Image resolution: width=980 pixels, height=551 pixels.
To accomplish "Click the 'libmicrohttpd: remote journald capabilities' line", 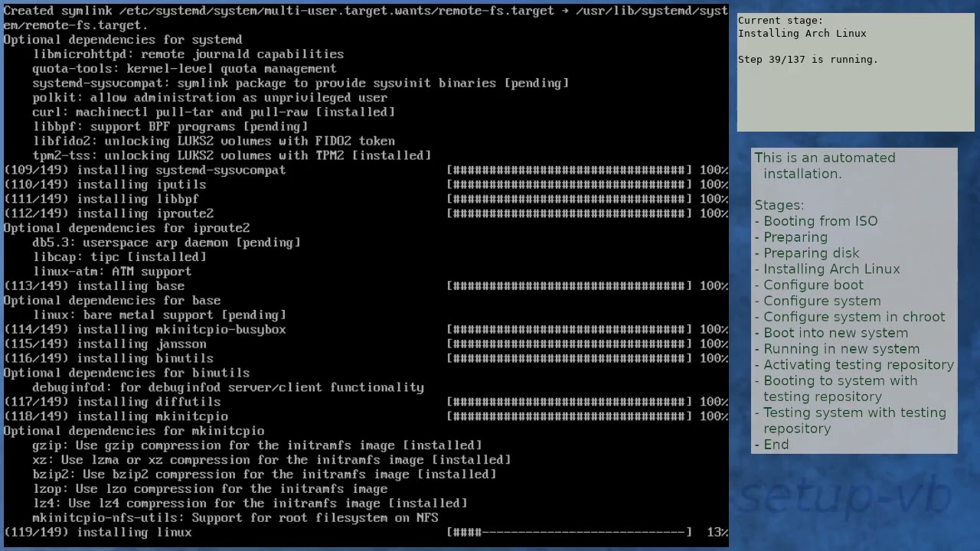I will pos(188,54).
